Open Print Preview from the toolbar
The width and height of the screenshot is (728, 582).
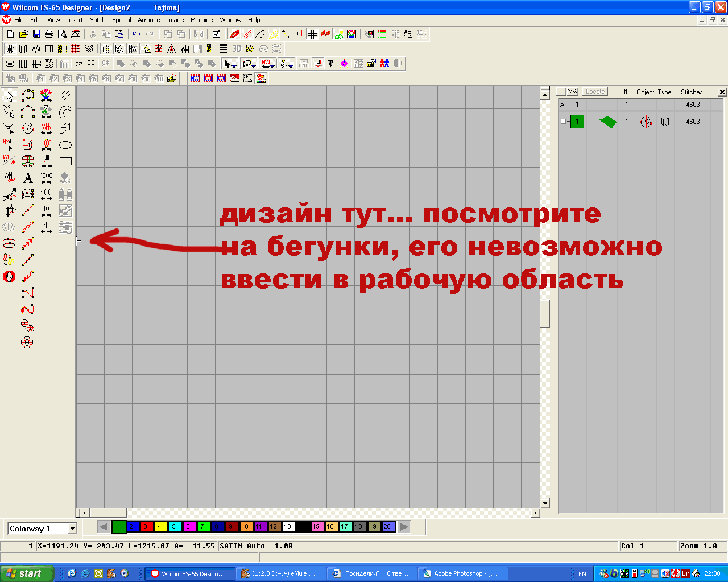[63, 34]
